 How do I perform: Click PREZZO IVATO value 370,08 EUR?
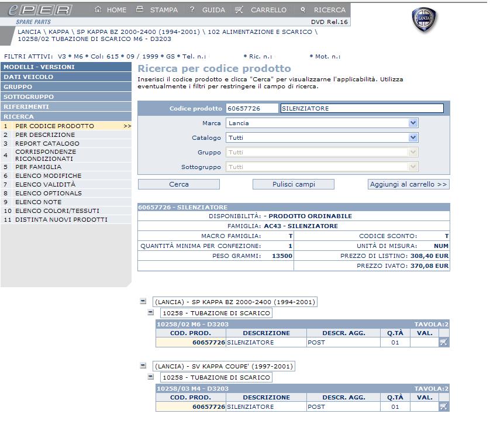click(429, 266)
